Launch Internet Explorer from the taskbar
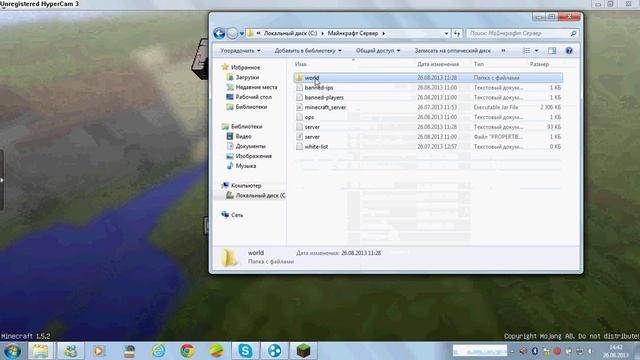 158,351
